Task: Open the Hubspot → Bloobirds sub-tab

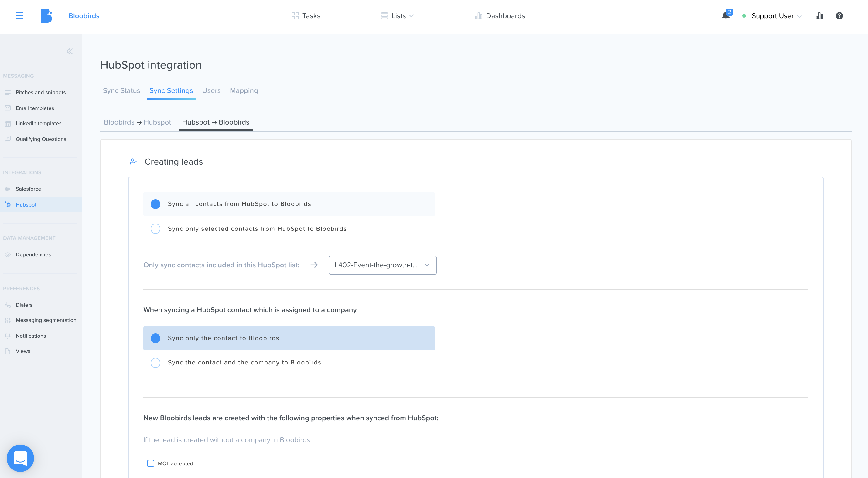Action: point(216,122)
